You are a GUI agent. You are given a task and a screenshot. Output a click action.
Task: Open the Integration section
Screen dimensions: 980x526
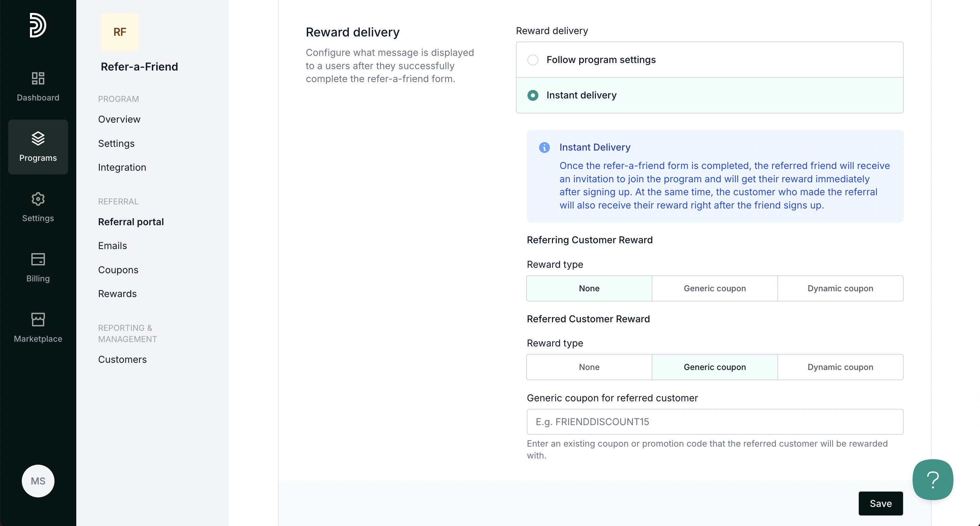click(x=122, y=167)
